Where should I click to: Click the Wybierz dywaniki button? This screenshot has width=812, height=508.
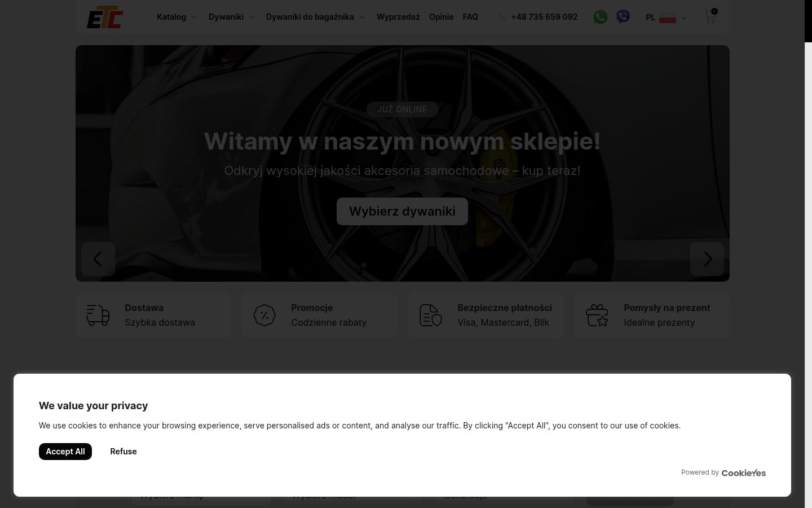pyautogui.click(x=402, y=211)
